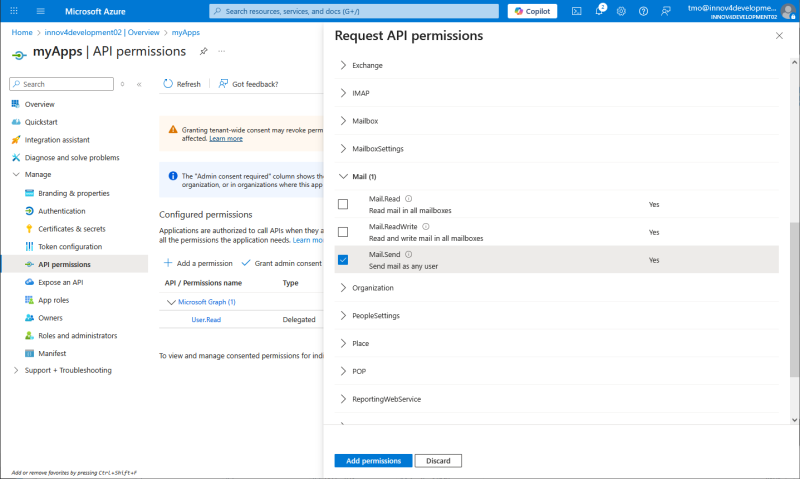Viewport: 800px width, 479px height.
Task: Collapse the Mail (1) permission group
Action: (x=343, y=176)
